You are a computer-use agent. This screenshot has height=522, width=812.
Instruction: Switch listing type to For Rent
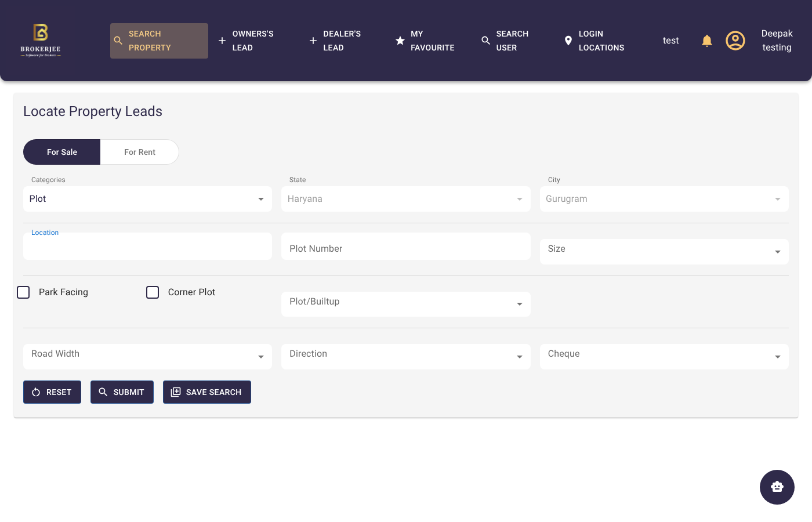[x=139, y=152]
